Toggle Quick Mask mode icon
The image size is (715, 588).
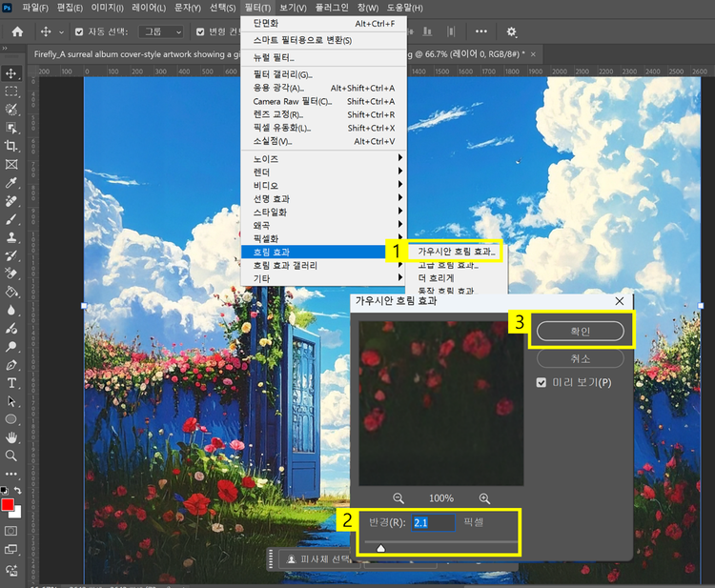tap(10, 531)
